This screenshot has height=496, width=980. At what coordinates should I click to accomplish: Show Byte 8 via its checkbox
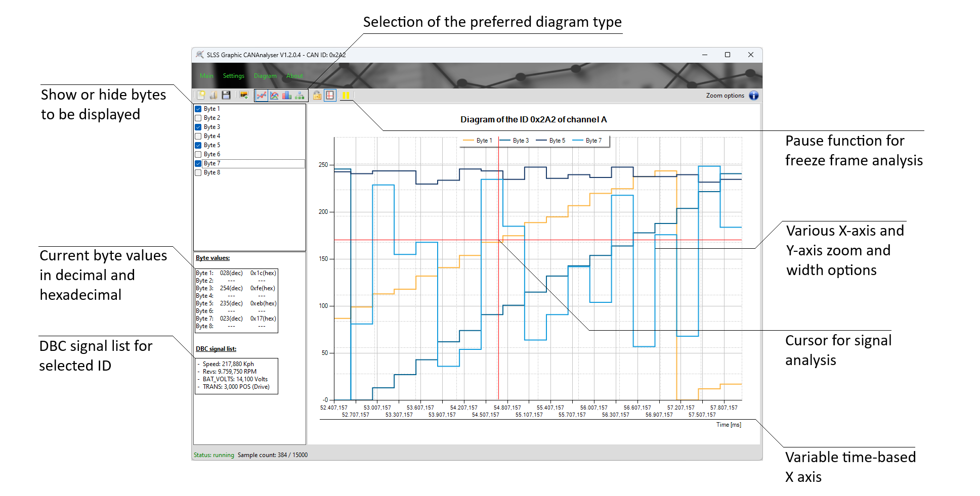tap(198, 172)
